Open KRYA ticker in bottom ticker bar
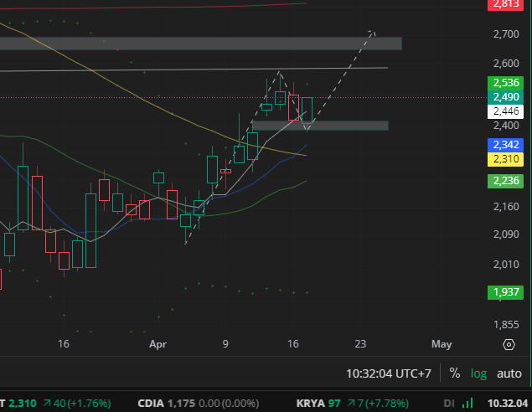This screenshot has height=412, width=532. coord(352,404)
